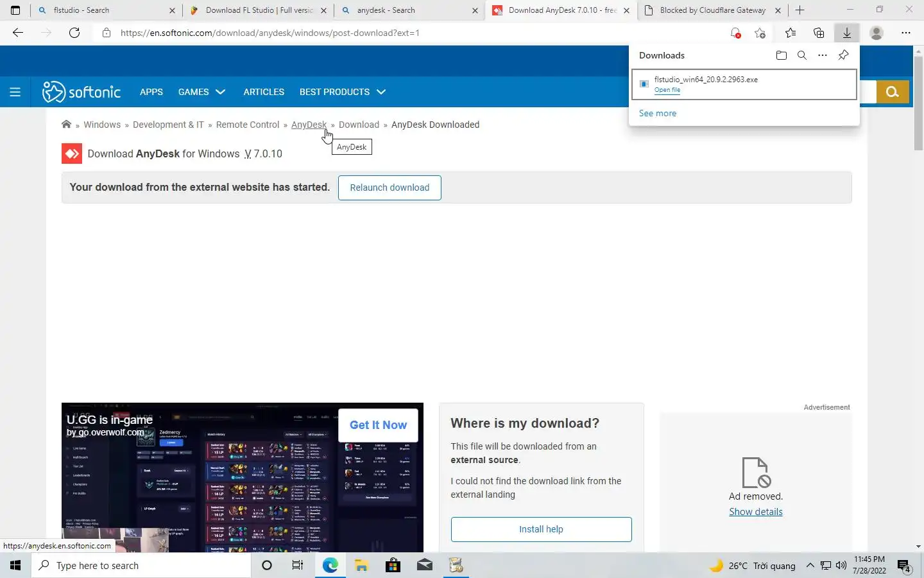Close the flstudio - Search tab
The height and width of the screenshot is (578, 924).
point(172,10)
